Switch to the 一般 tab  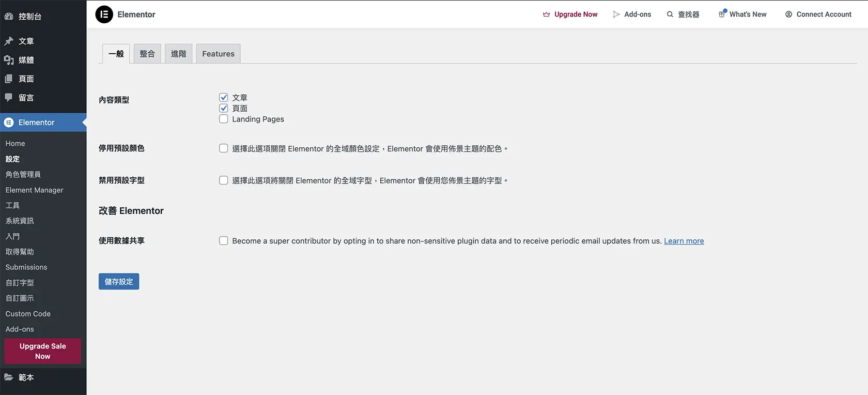[x=116, y=54]
